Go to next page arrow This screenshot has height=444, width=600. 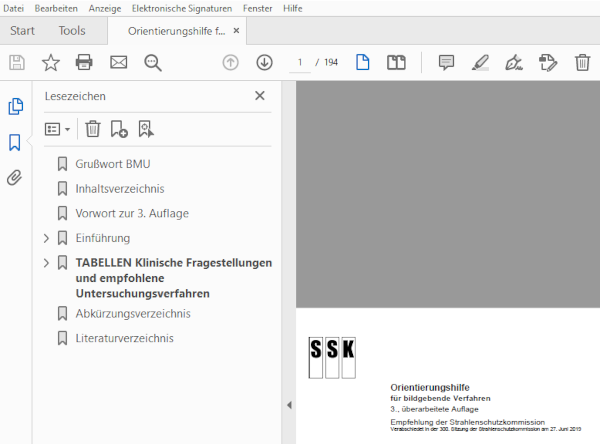pos(264,63)
